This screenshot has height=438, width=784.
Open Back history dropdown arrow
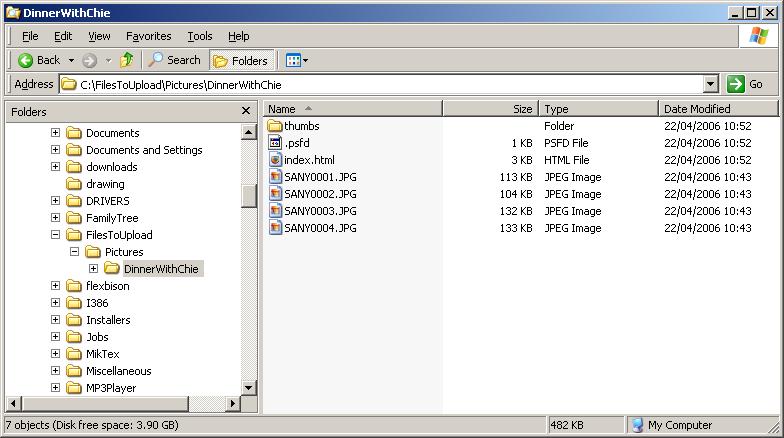tap(72, 60)
